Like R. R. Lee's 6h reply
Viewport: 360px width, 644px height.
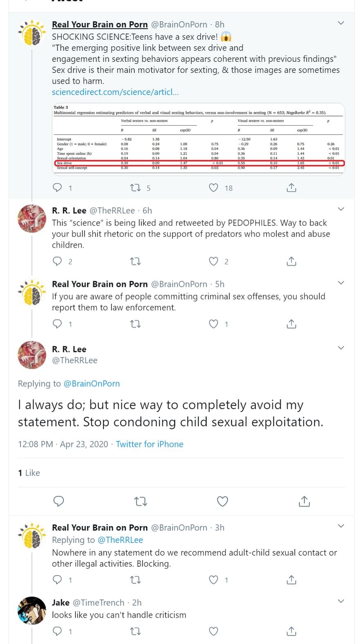214,261
